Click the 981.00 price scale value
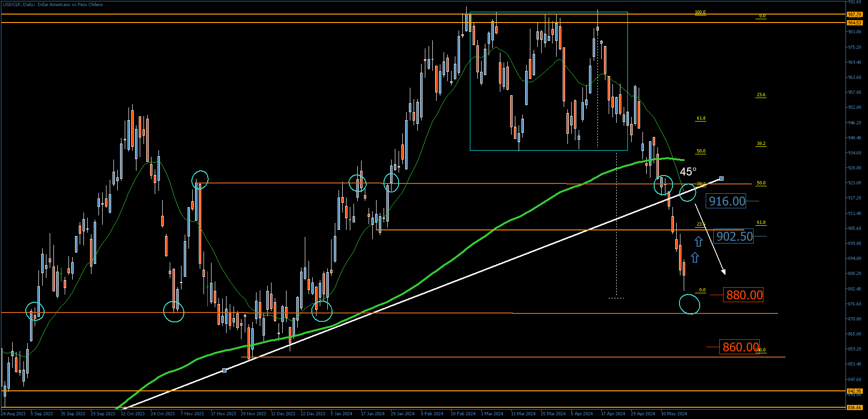868x419 pixels. coord(855,32)
